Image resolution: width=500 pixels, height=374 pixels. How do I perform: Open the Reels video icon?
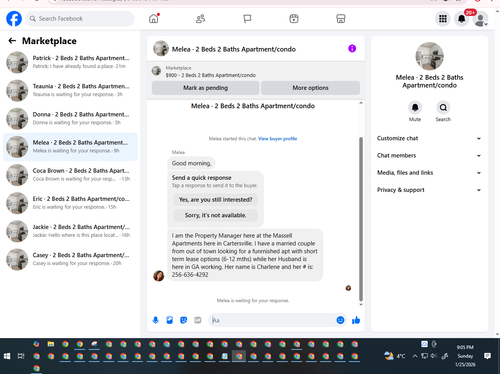pos(294,19)
